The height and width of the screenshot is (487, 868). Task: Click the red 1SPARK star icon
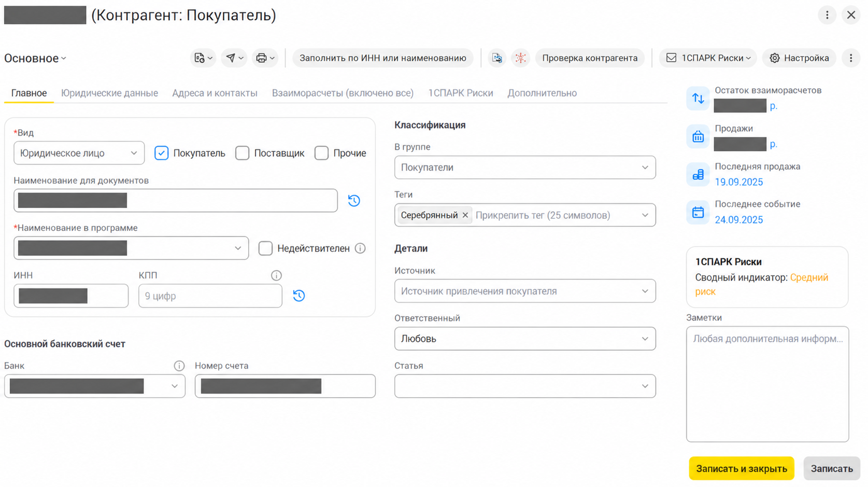click(x=520, y=58)
